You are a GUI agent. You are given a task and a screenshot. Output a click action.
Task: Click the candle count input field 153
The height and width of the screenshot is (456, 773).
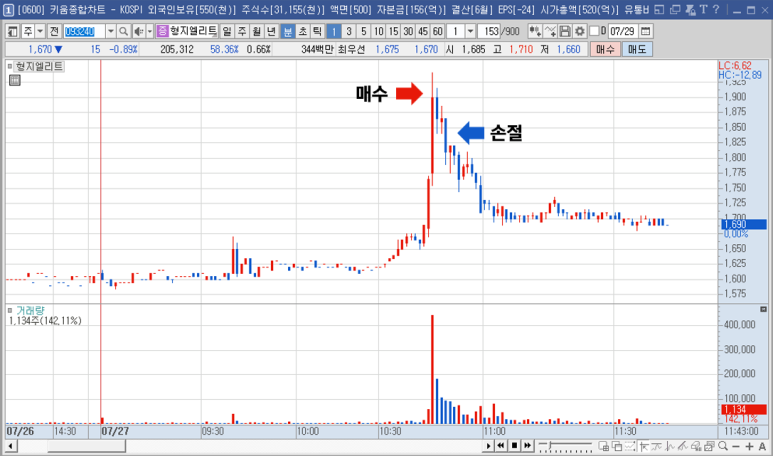[489, 32]
